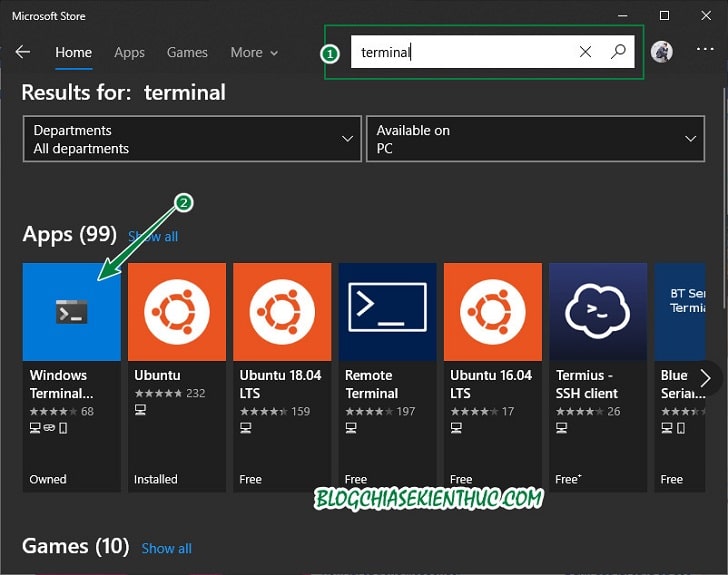Open the Ubuntu 16.04 LTS icon
The image size is (728, 575).
(493, 312)
